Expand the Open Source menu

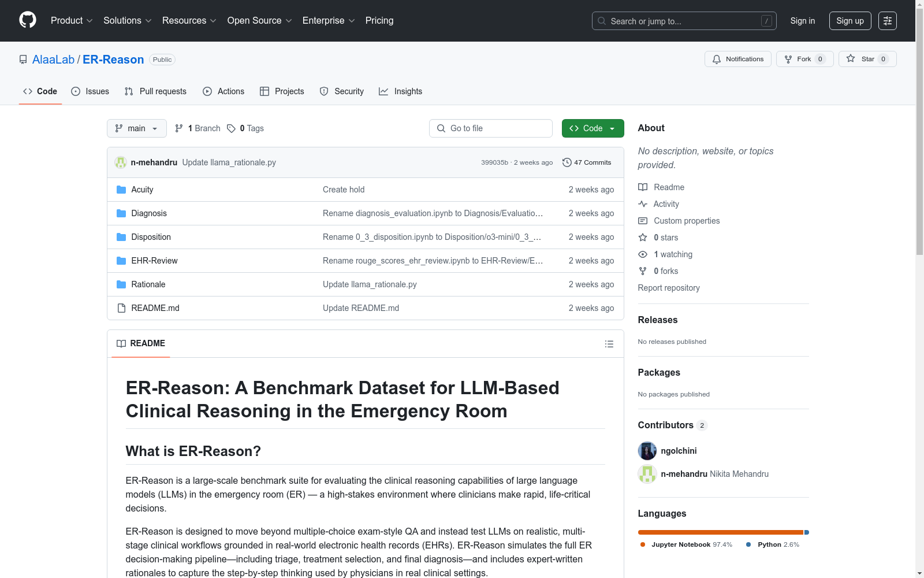coord(259,21)
